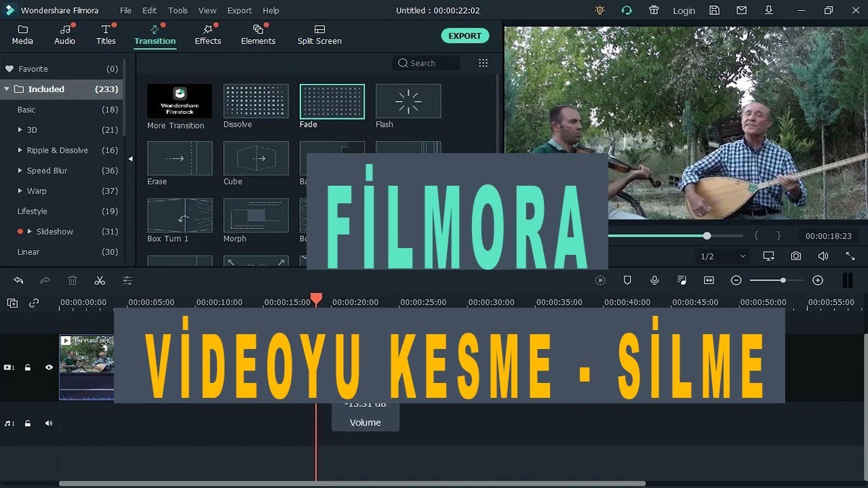Expand the Speed Blur category

[20, 171]
